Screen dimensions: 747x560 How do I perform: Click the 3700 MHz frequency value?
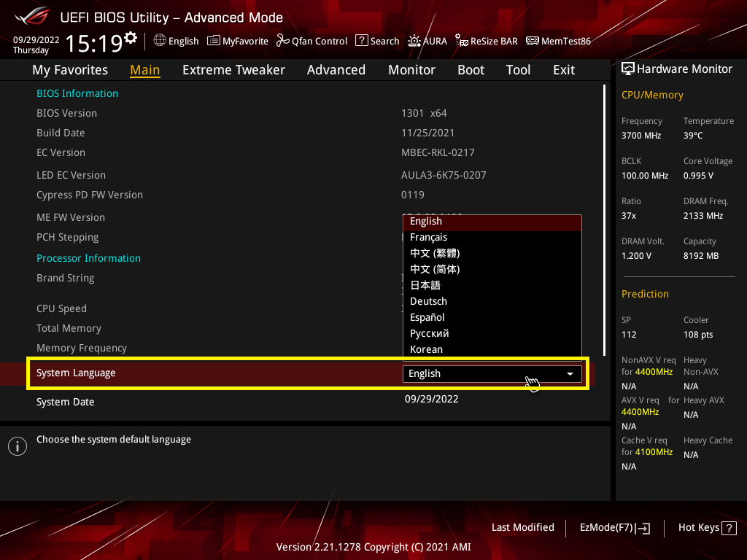point(640,136)
